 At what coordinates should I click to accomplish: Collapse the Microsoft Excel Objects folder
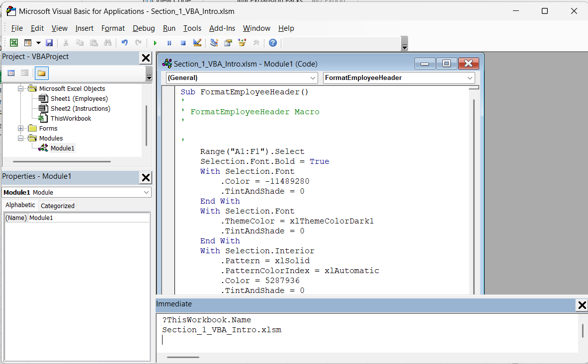click(x=20, y=88)
